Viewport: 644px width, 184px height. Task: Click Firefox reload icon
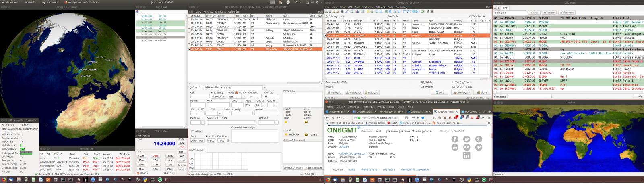click(339, 118)
